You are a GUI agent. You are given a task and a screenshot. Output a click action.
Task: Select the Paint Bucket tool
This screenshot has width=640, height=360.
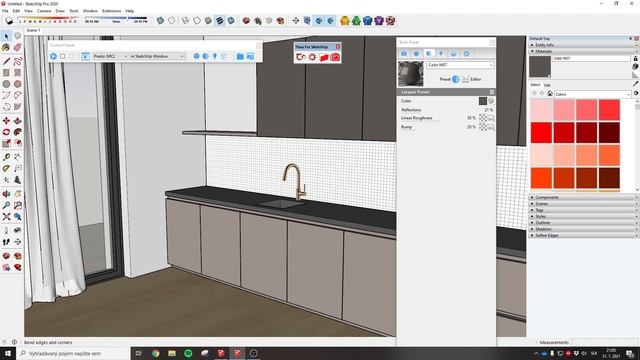6,47
